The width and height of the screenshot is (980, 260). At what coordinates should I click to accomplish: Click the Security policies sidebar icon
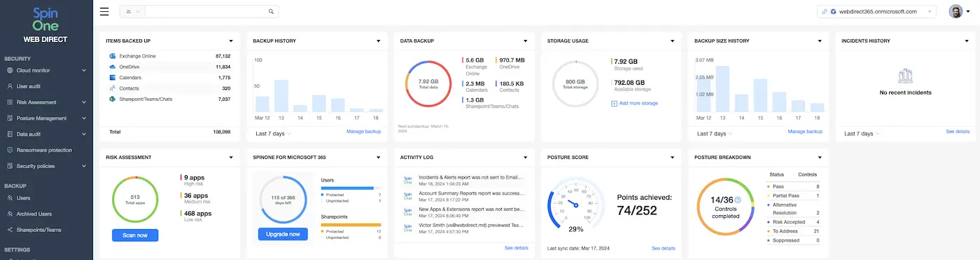10,166
